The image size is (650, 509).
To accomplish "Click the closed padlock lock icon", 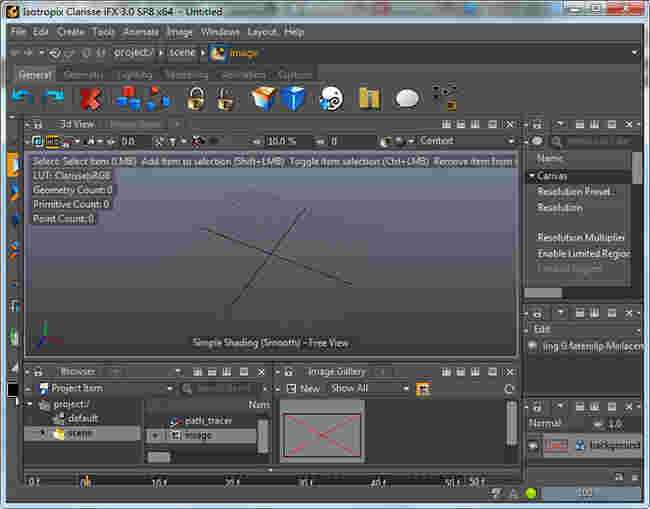I will pyautogui.click(x=196, y=98).
